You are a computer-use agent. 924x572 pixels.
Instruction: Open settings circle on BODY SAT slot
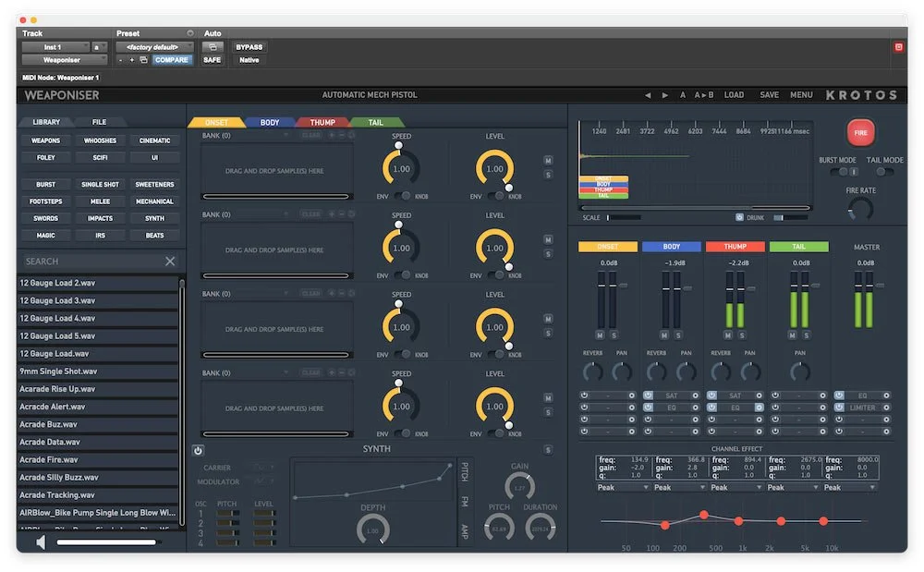(696, 396)
